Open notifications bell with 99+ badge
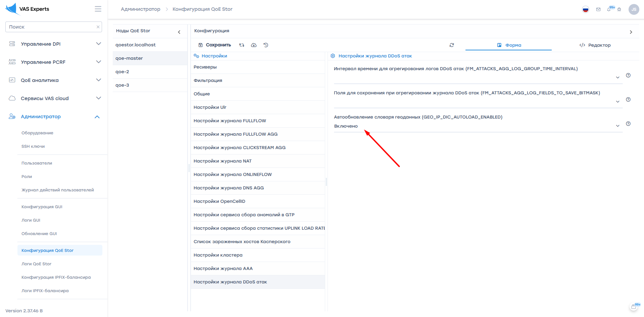Viewport: 644px width, 317px height. pyautogui.click(x=609, y=9)
